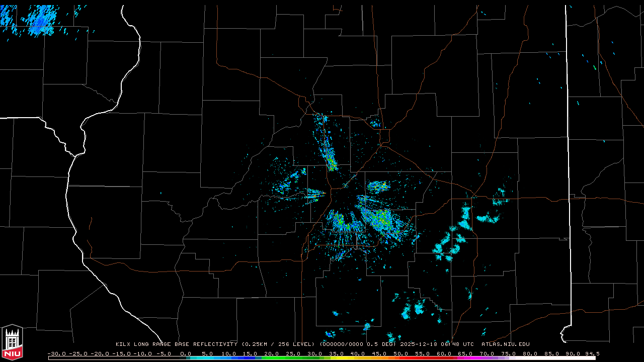Click the '06:48 UTC' timestamp
The width and height of the screenshot is (644, 362).
(457, 344)
